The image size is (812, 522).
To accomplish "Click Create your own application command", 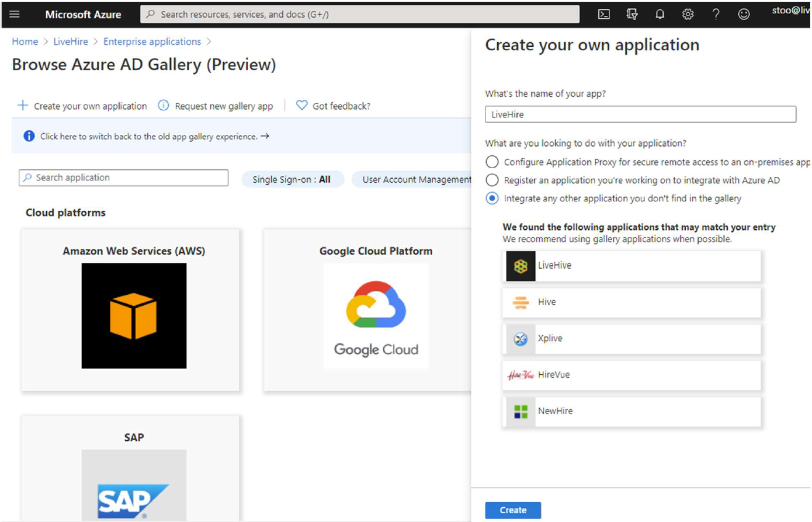I will (x=82, y=106).
